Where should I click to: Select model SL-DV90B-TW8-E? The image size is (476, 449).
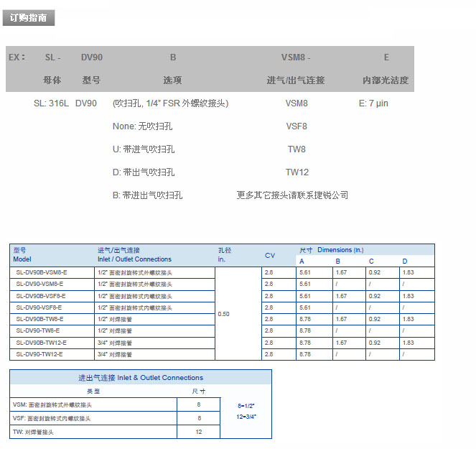coord(40,319)
